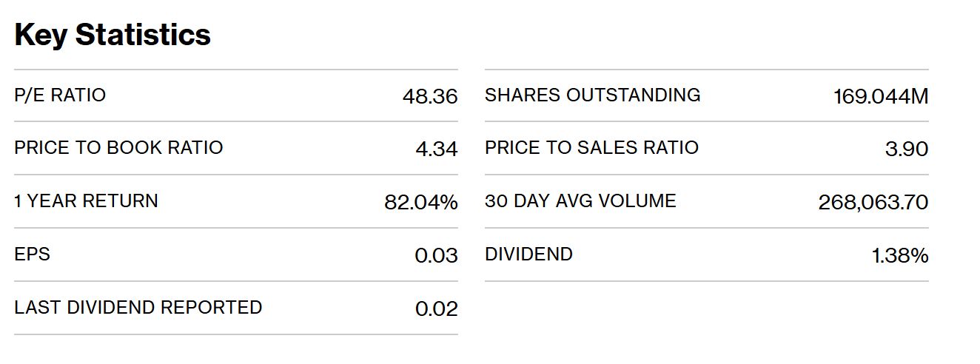Image resolution: width=980 pixels, height=364 pixels.
Task: Click the EPS label
Action: pyautogui.click(x=32, y=254)
